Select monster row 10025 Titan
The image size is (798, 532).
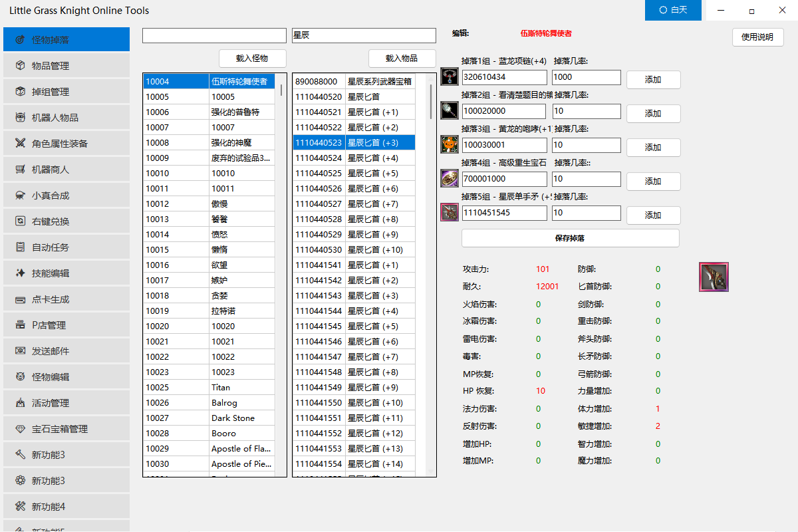point(209,387)
